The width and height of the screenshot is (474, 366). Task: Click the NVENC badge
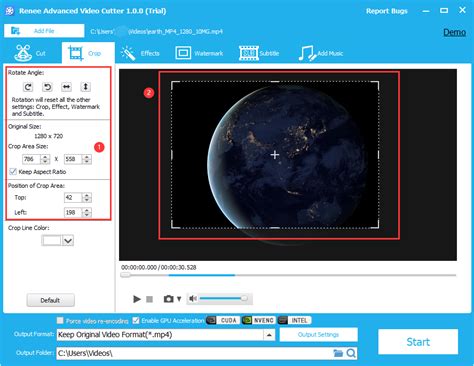(259, 320)
